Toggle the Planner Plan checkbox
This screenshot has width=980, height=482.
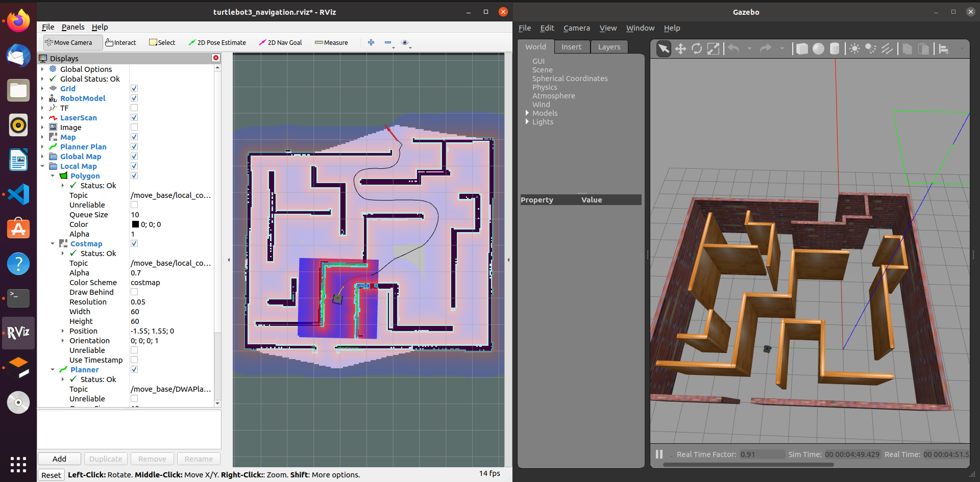134,146
